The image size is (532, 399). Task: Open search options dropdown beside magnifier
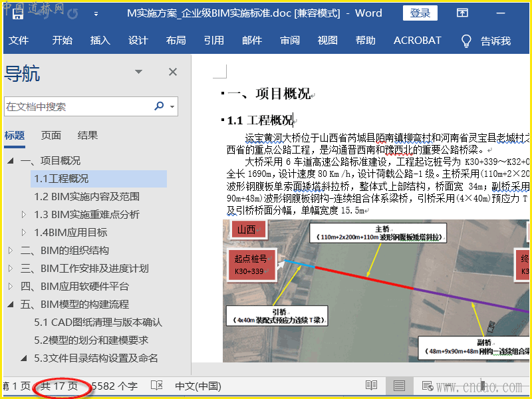coord(172,106)
